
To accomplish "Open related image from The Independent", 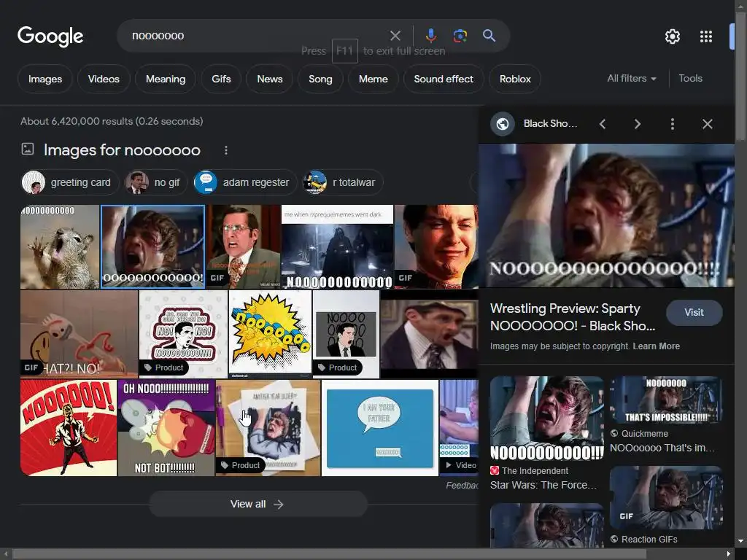I will pos(547,418).
